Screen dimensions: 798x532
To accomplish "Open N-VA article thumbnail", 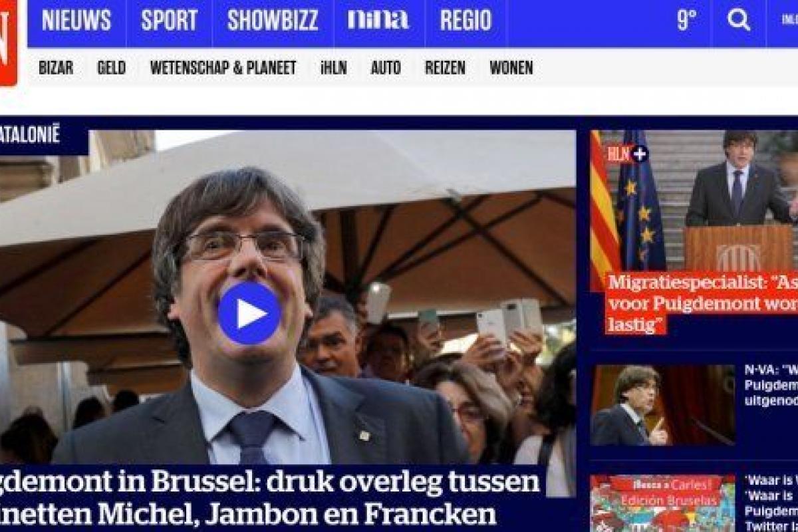I will [x=662, y=405].
